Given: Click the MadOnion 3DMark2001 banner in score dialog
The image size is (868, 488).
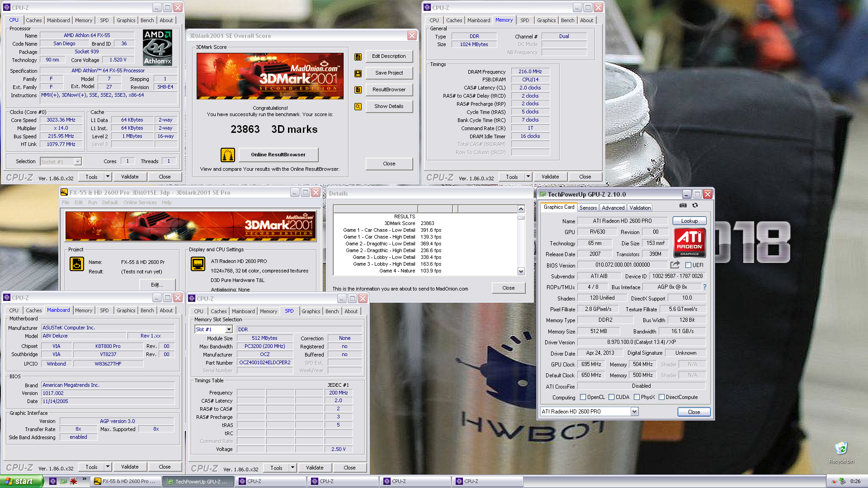Looking at the screenshot, I should pos(270,76).
